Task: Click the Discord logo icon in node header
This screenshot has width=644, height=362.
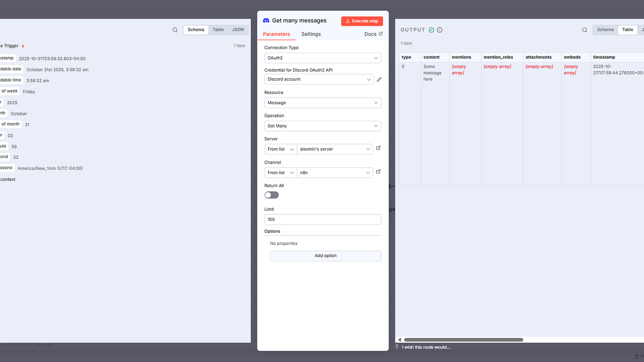Action: (266, 21)
